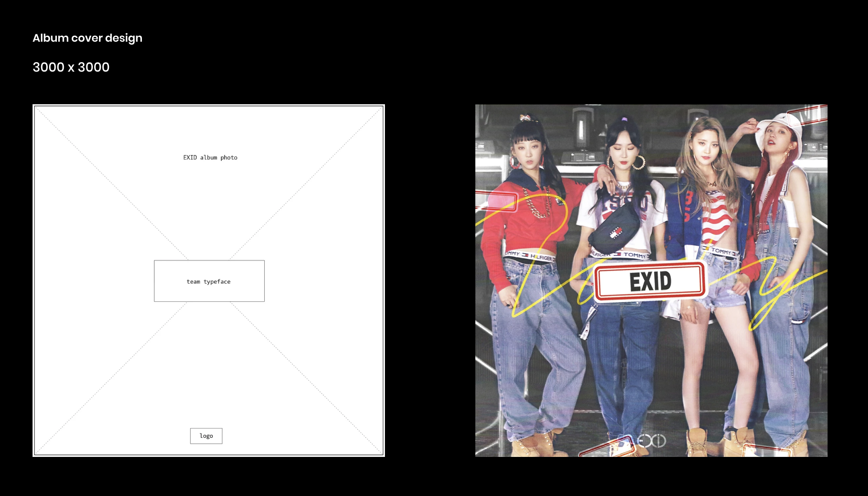Image resolution: width=868 pixels, height=496 pixels.
Task: Click the black Tommy fanny pack
Action: click(x=615, y=228)
